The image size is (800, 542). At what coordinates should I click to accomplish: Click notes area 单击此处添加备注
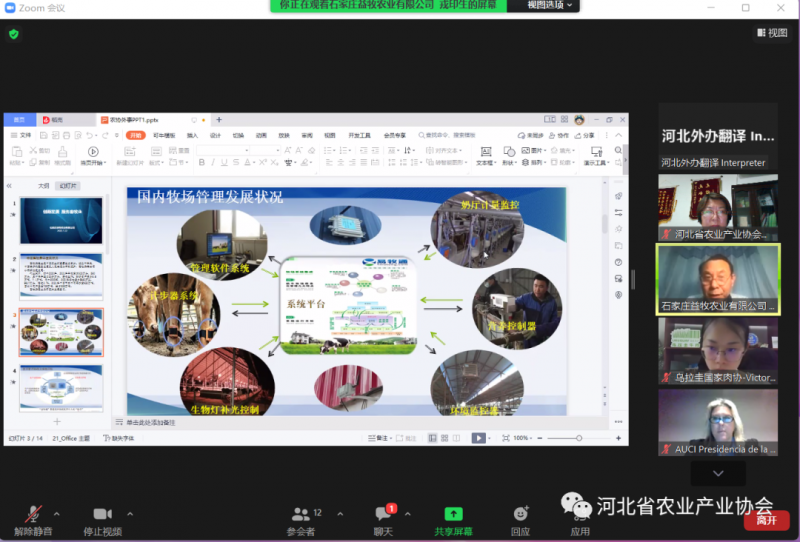pos(151,423)
